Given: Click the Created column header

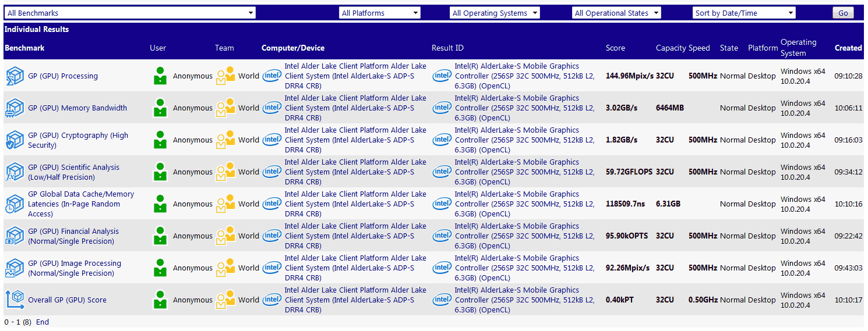Looking at the screenshot, I should point(848,48).
